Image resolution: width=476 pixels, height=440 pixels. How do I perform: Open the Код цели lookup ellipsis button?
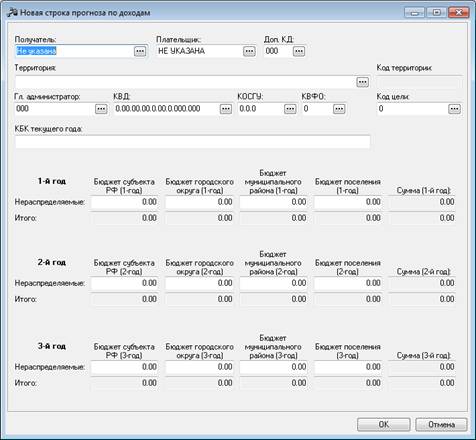point(454,109)
